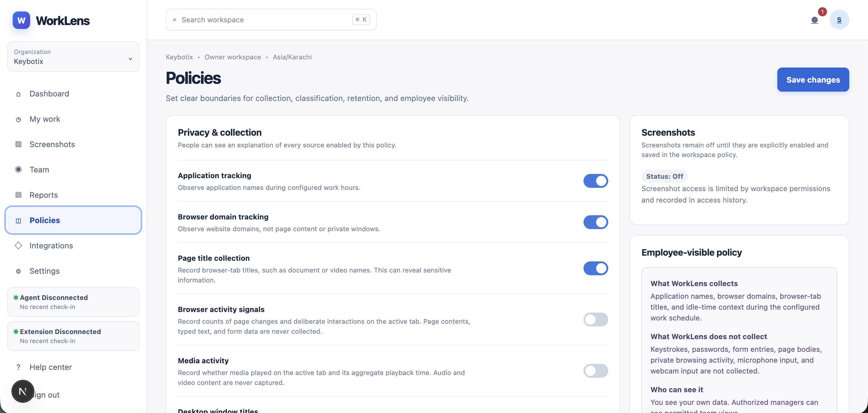Click the search magnifier icon
The width and height of the screenshot is (868, 413).
point(175,20)
